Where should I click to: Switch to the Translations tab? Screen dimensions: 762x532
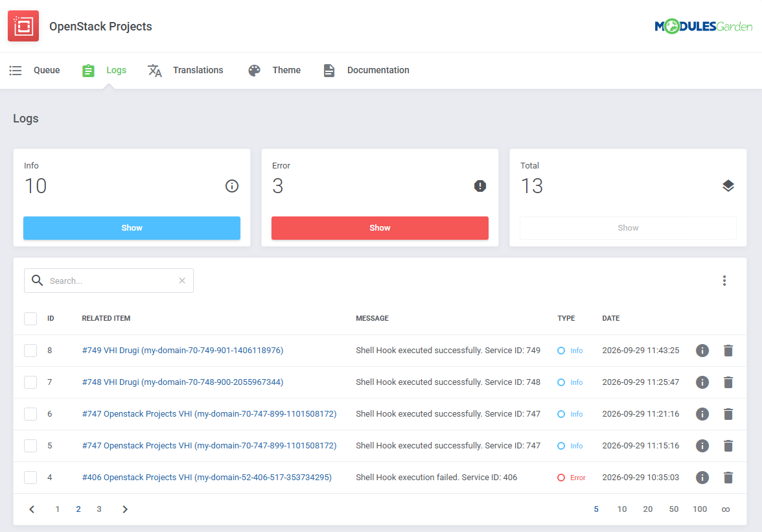[x=185, y=71]
